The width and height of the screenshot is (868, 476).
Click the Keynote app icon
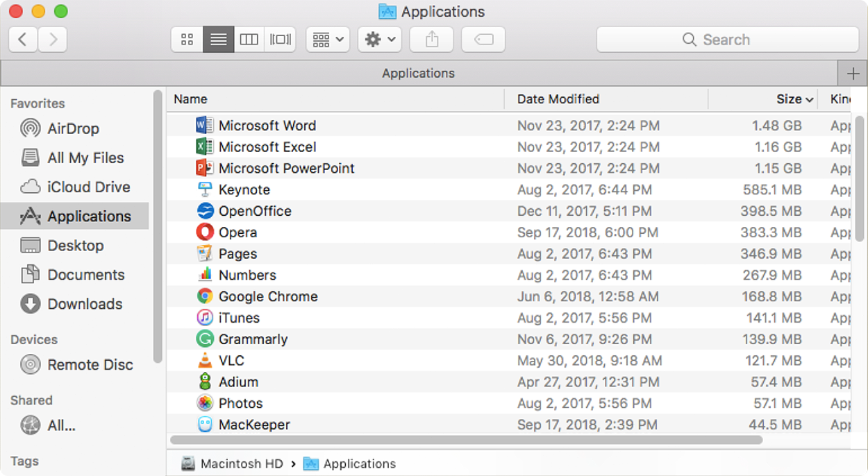click(204, 189)
